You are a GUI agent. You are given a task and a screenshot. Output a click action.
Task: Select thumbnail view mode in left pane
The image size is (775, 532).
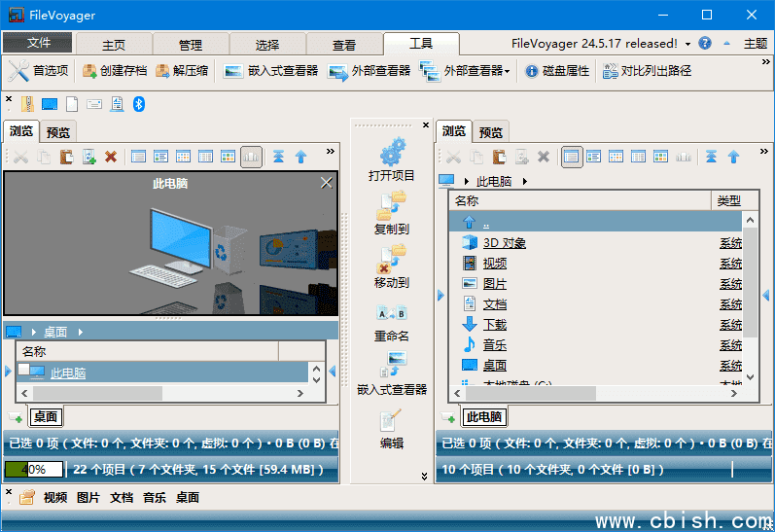251,158
